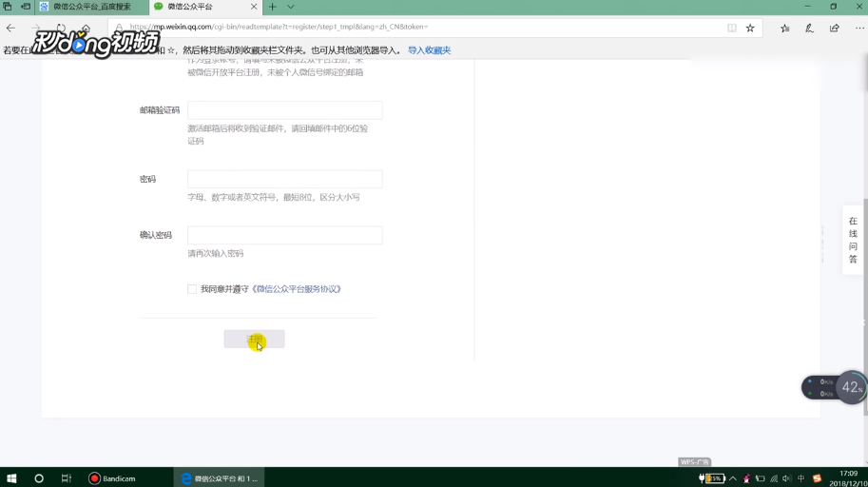
Task: Focus the 邮箱验证码 input field
Action: coord(284,109)
